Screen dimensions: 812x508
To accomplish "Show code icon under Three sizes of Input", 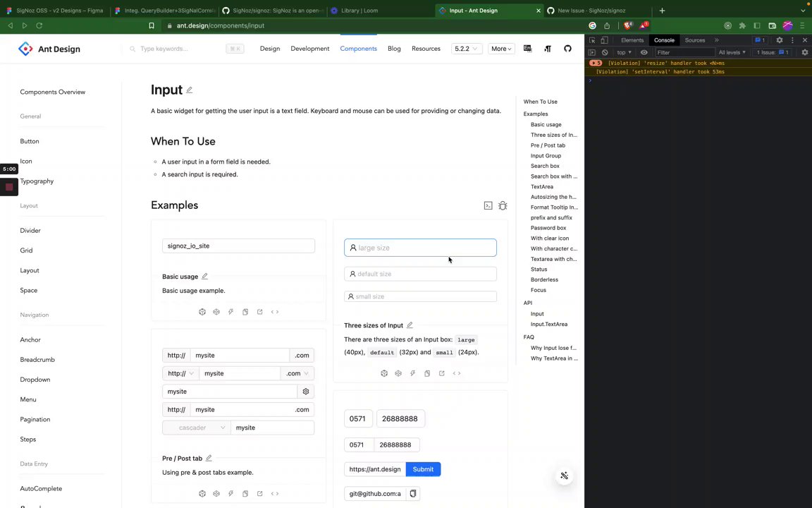I will (457, 373).
